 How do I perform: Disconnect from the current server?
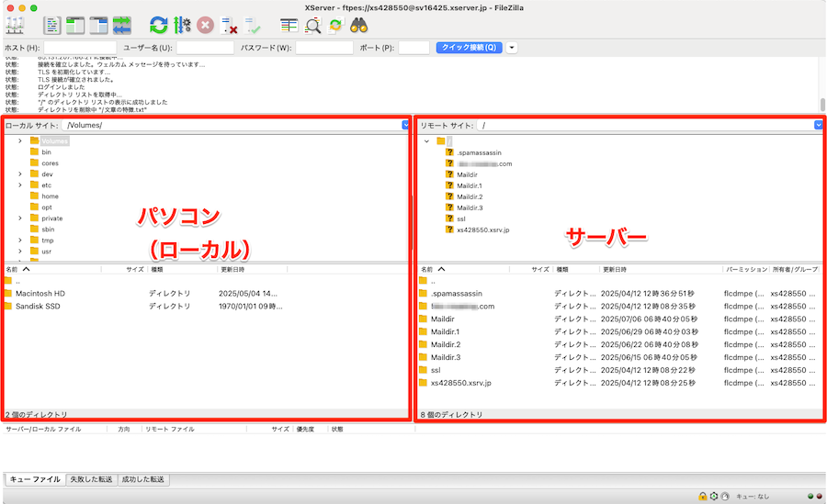point(229,26)
